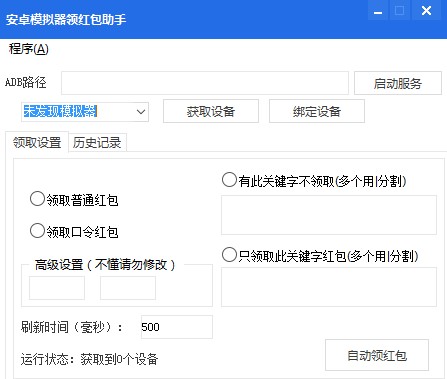Expand the 未发现模拟器 device dropdown
The width and height of the screenshot is (447, 379).
(x=141, y=112)
